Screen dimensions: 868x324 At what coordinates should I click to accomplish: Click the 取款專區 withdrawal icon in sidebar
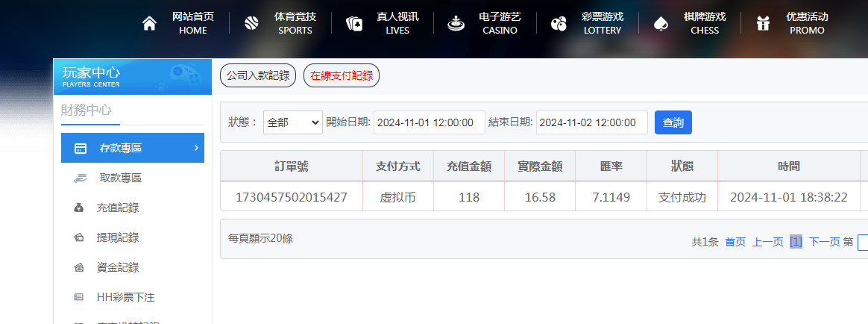[x=80, y=178]
